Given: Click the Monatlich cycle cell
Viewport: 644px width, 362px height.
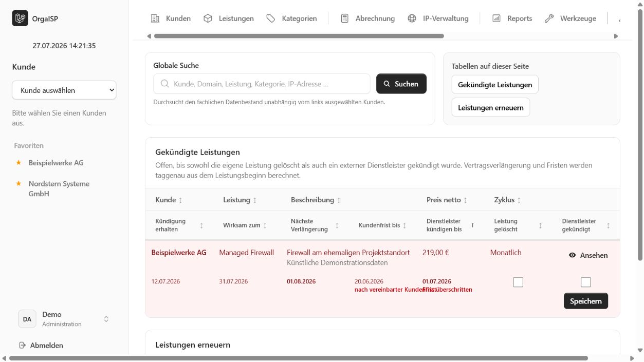Looking at the screenshot, I should tap(506, 253).
